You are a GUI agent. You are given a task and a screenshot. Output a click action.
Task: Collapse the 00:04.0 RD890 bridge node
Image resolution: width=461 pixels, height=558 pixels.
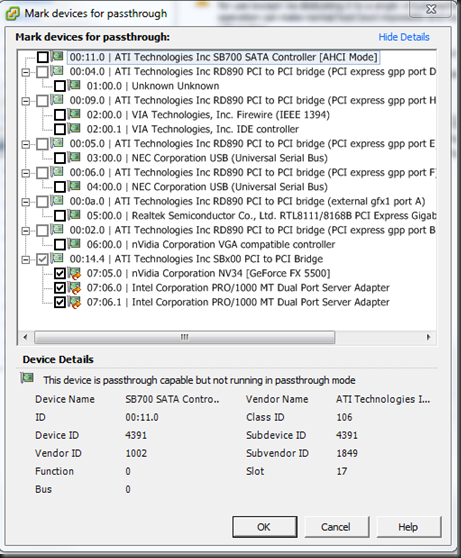[26, 72]
